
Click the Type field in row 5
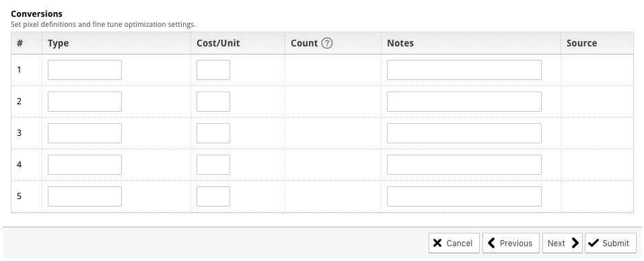pyautogui.click(x=85, y=196)
